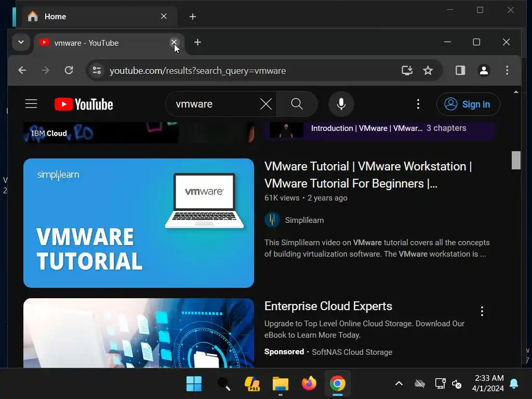The width and height of the screenshot is (532, 399).
Task: Open Simplilearn channel avatar
Action: 272,220
